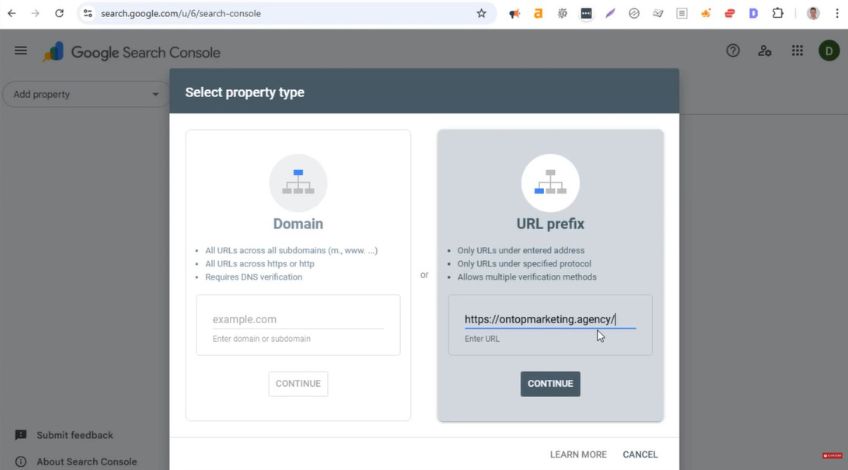This screenshot has height=470, width=848.
Task: Click the Google Search Console logo
Action: click(132, 52)
